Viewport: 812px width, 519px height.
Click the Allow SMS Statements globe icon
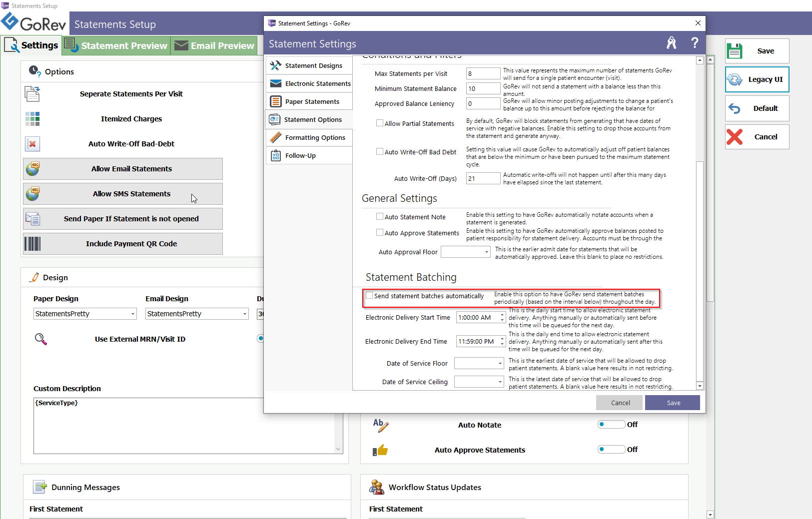click(x=32, y=194)
